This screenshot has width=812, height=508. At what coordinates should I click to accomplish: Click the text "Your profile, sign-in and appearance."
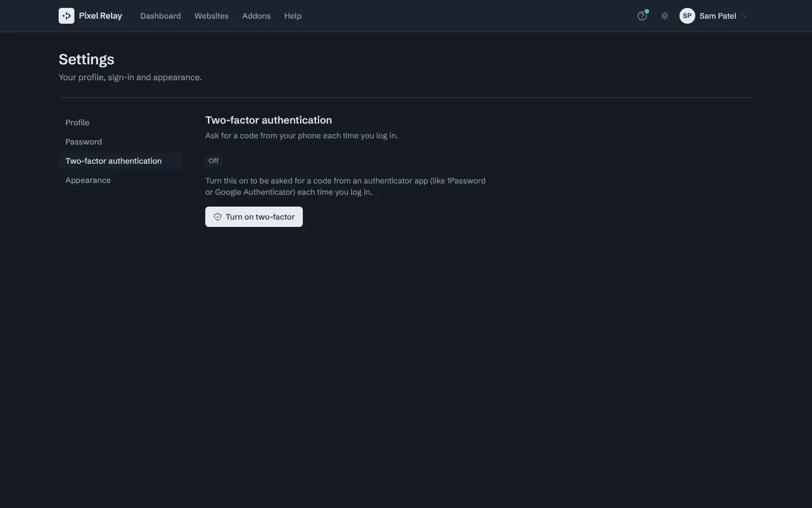click(130, 77)
